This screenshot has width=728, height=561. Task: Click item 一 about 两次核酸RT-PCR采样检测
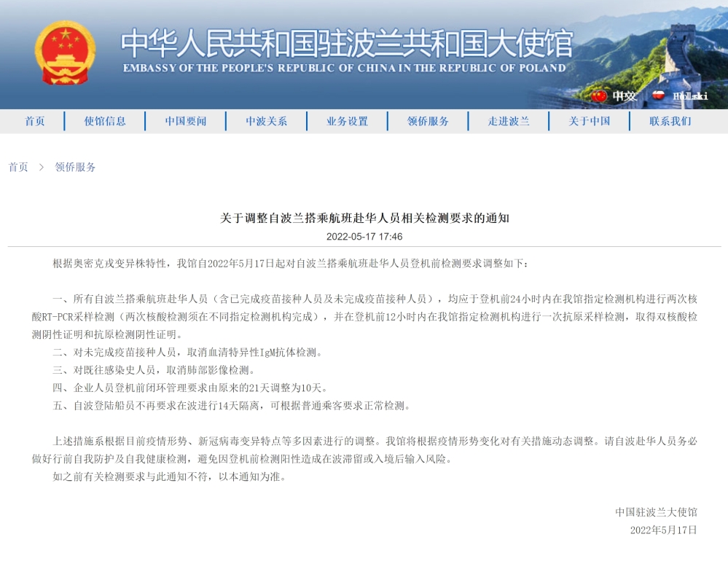point(364,317)
